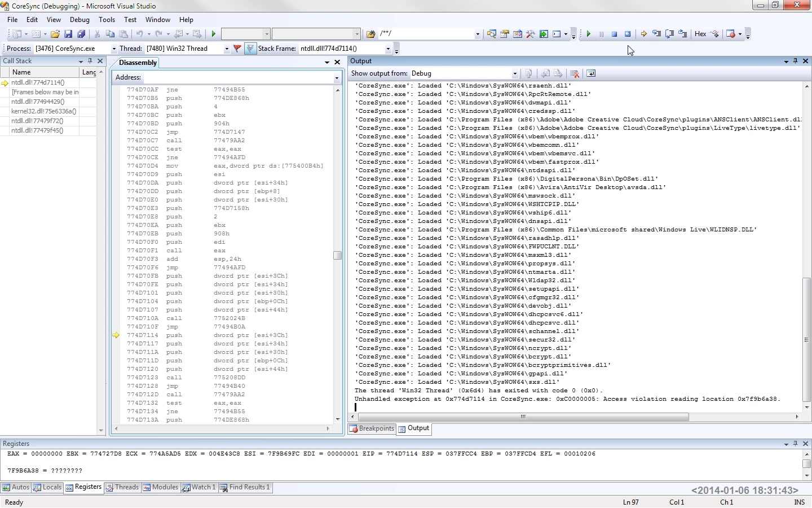This screenshot has height=508, width=812.
Task: Open the File menu
Action: pos(12,19)
